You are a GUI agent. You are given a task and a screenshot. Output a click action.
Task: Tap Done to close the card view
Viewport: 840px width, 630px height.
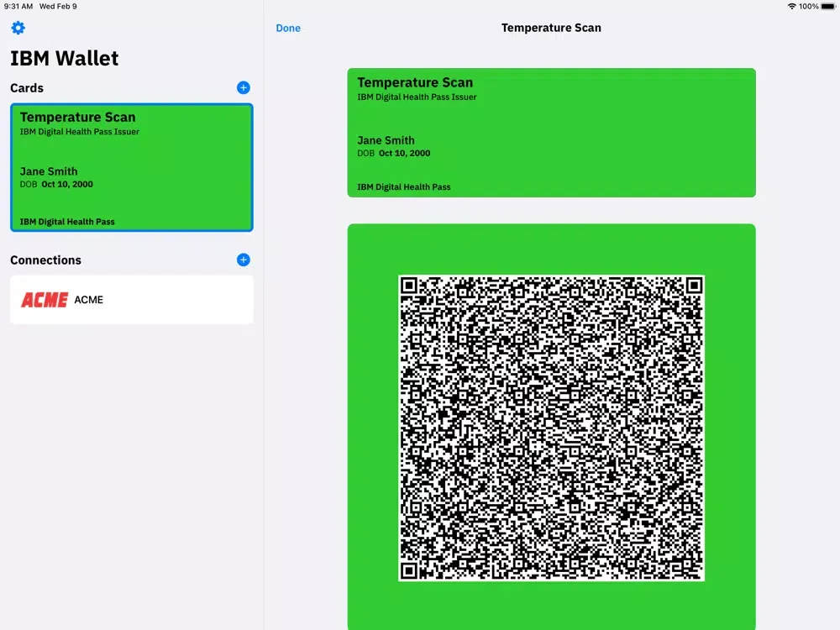pos(288,28)
